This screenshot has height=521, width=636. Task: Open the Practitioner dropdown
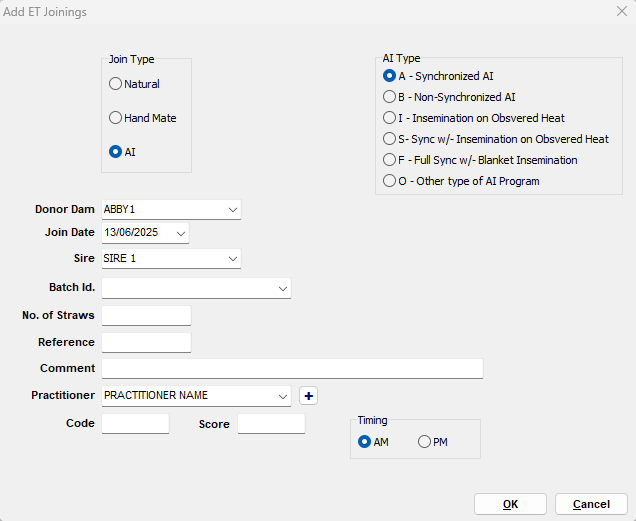(283, 396)
